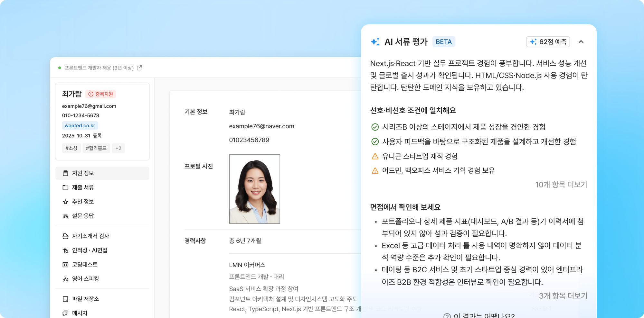The height and width of the screenshot is (318, 644).
Task: Open the 지원 정보 menu item
Action: click(102, 173)
